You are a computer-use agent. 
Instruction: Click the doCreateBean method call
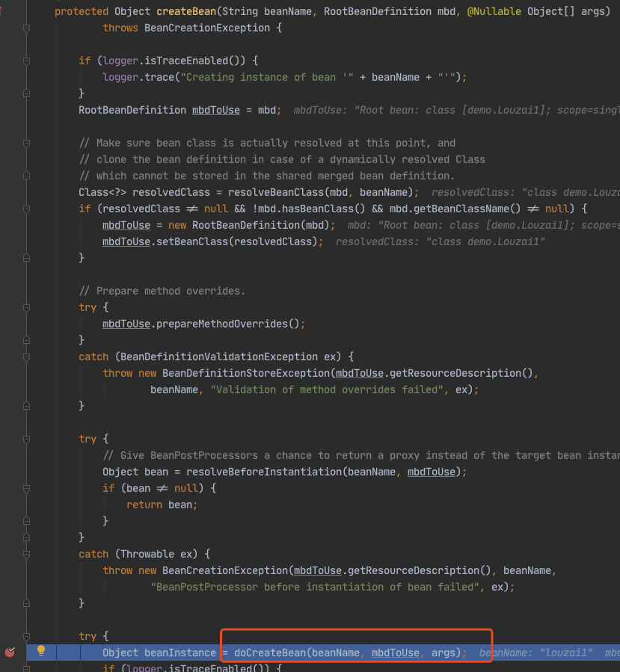(270, 653)
